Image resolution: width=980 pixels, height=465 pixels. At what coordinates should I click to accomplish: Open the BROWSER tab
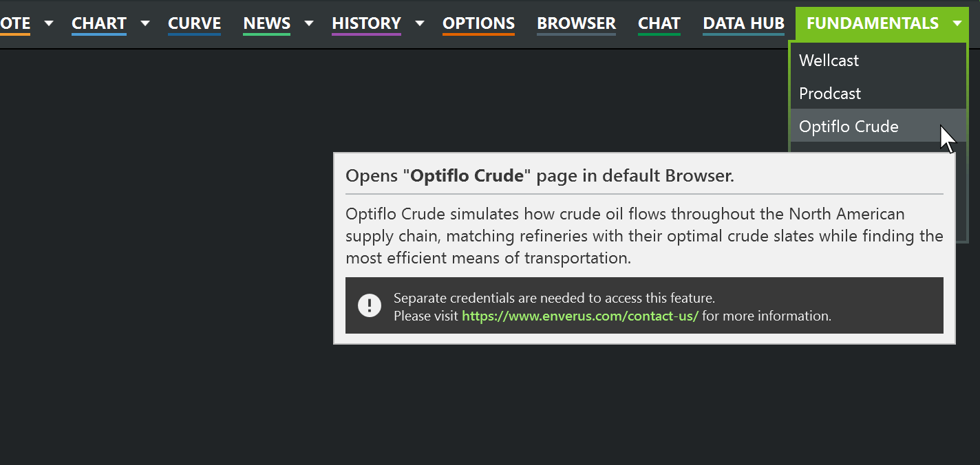click(x=576, y=23)
